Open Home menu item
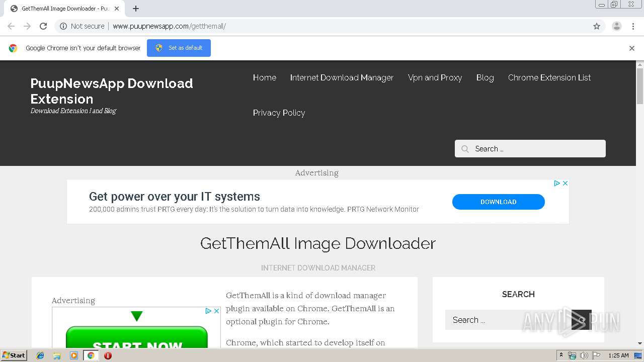This screenshot has width=644, height=362. point(265,77)
